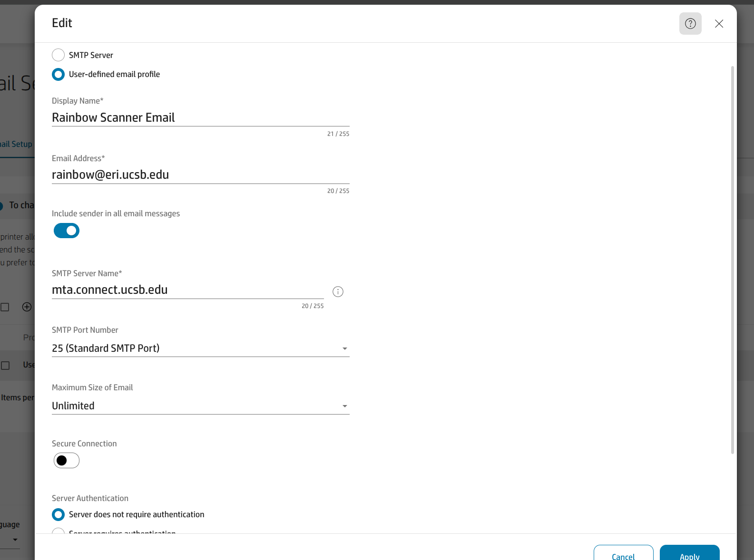Turn off Include sender in all emails
This screenshot has height=560, width=754.
click(67, 231)
